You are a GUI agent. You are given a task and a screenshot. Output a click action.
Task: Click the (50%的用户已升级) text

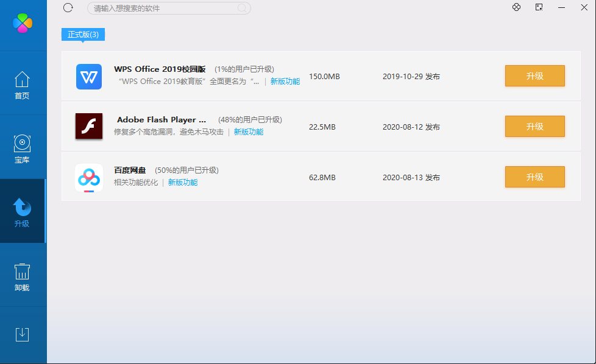[x=186, y=170]
